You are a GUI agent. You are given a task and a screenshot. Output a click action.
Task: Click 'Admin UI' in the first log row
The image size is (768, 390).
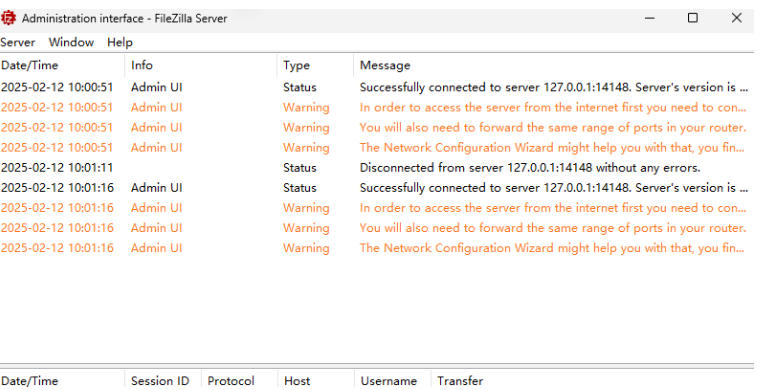pos(157,87)
